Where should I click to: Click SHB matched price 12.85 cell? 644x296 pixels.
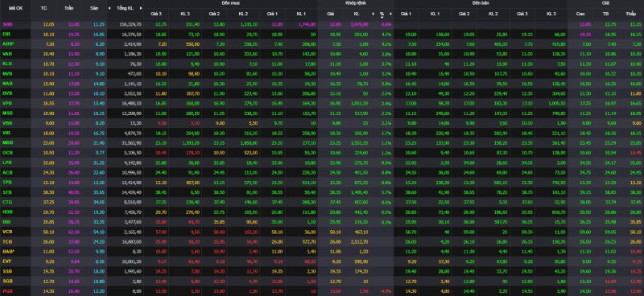coord(332,24)
